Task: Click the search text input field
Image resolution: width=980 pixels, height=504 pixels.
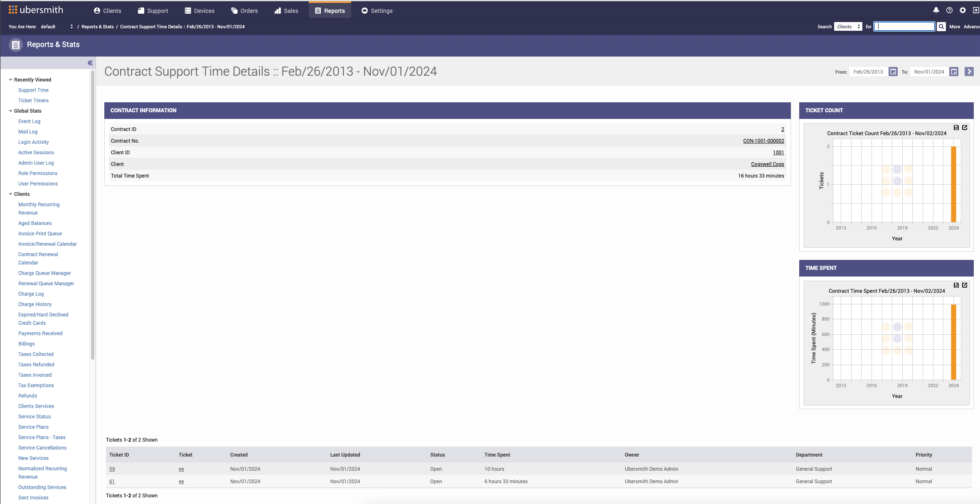Action: pyautogui.click(x=904, y=27)
